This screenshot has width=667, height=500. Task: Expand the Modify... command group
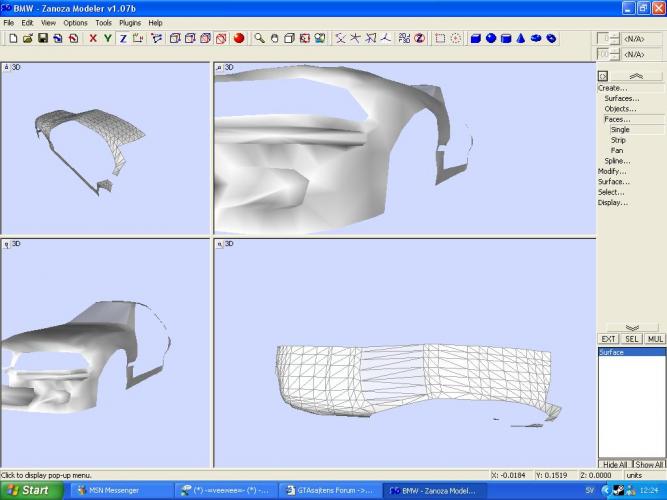click(x=612, y=171)
